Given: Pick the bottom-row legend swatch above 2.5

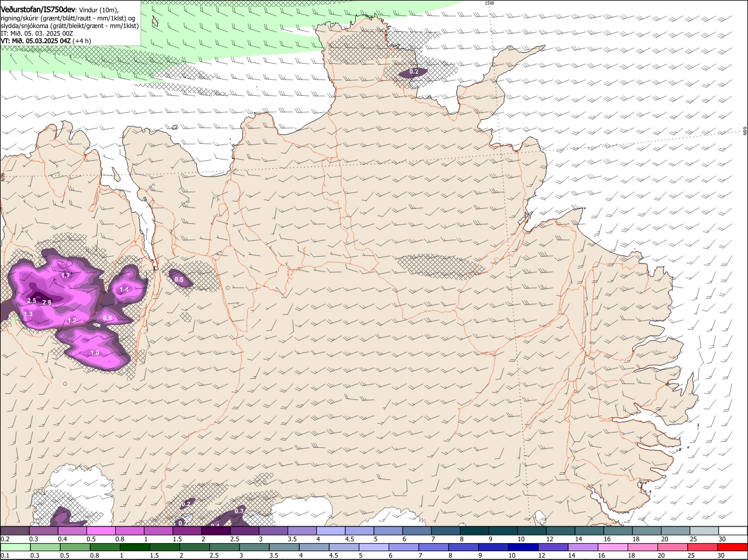Looking at the screenshot, I should tap(224, 547).
